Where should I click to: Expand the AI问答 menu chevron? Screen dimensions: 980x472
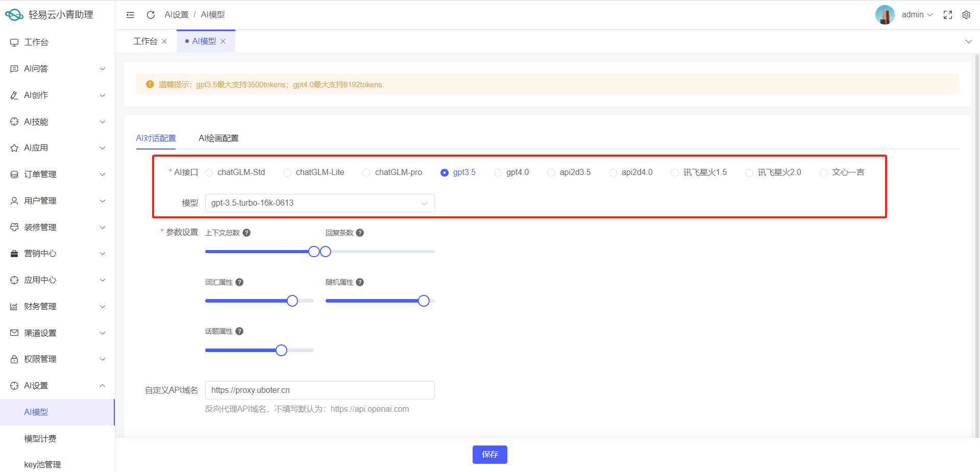click(103, 69)
